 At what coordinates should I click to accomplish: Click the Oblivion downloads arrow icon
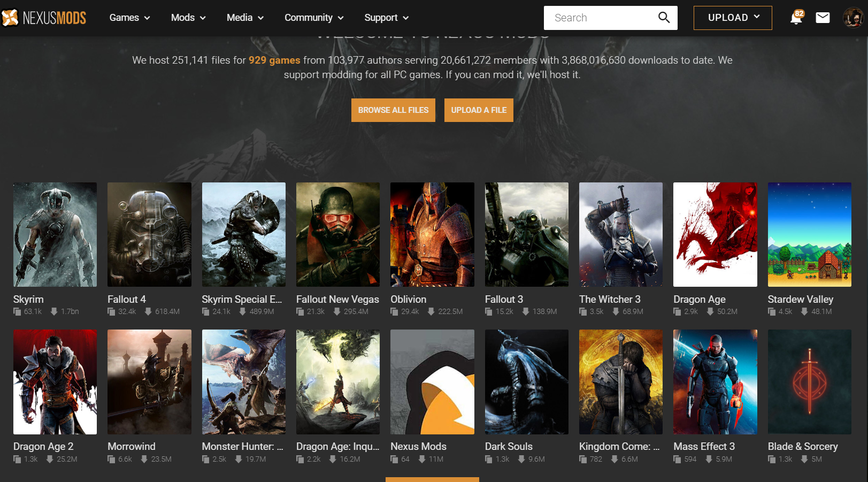click(x=431, y=311)
